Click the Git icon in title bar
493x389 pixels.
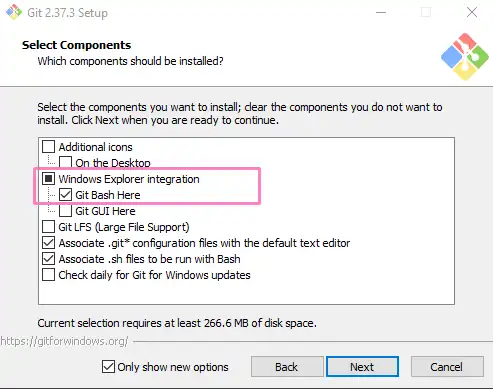click(x=14, y=12)
